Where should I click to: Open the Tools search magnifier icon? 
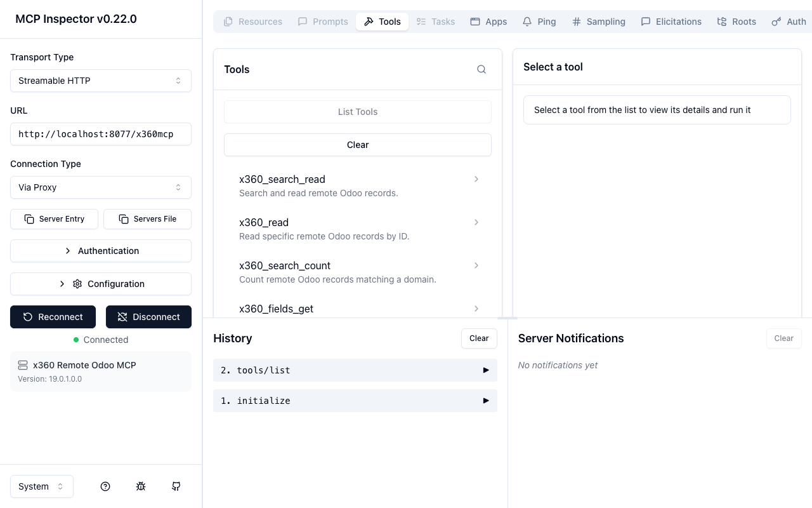pos(481,69)
